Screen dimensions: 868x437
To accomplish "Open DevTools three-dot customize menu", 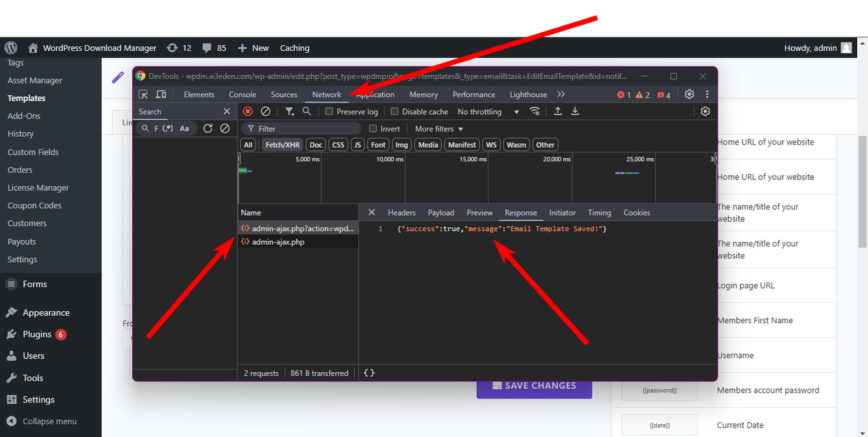I will 707,94.
